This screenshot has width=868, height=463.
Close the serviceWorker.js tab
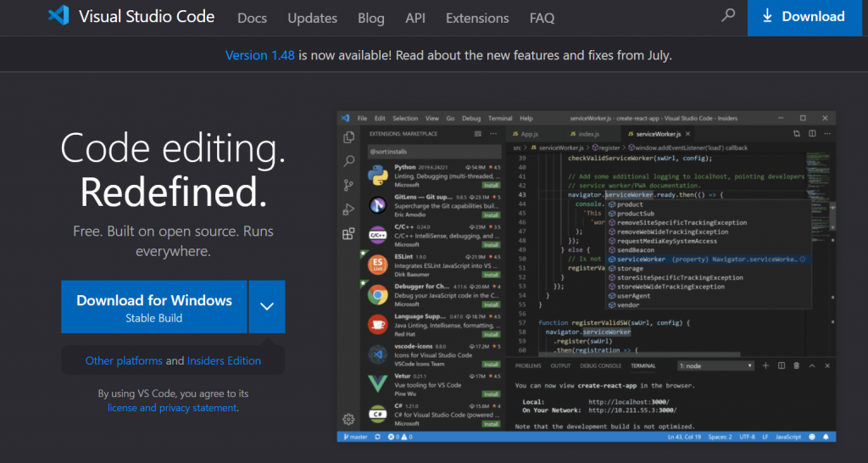688,134
